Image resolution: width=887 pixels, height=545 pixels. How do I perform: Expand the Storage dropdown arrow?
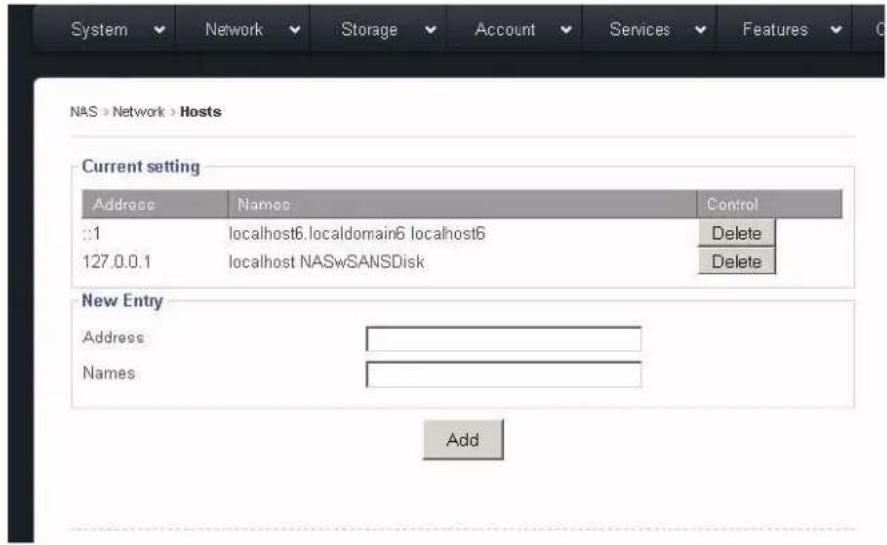[x=430, y=30]
